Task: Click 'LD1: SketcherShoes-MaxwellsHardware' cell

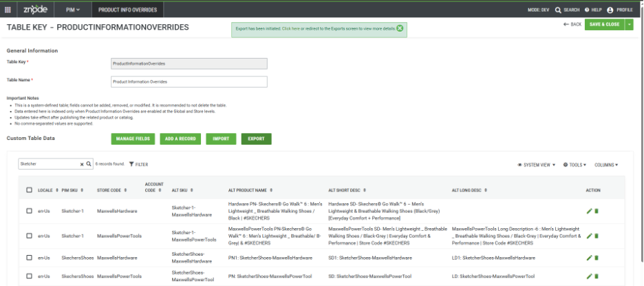Action: pos(493,258)
